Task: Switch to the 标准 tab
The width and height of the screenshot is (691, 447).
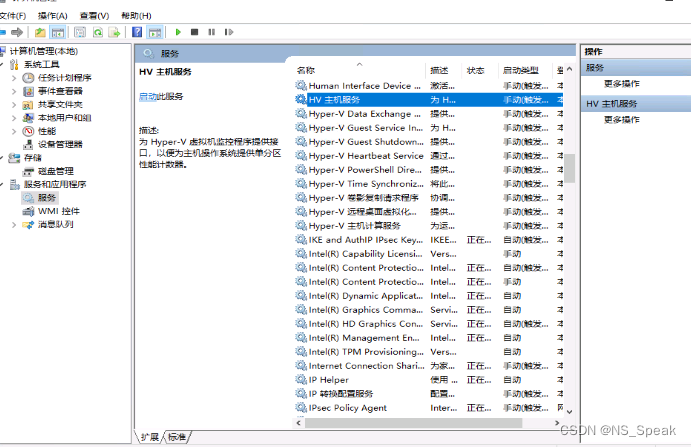Action: click(x=177, y=437)
